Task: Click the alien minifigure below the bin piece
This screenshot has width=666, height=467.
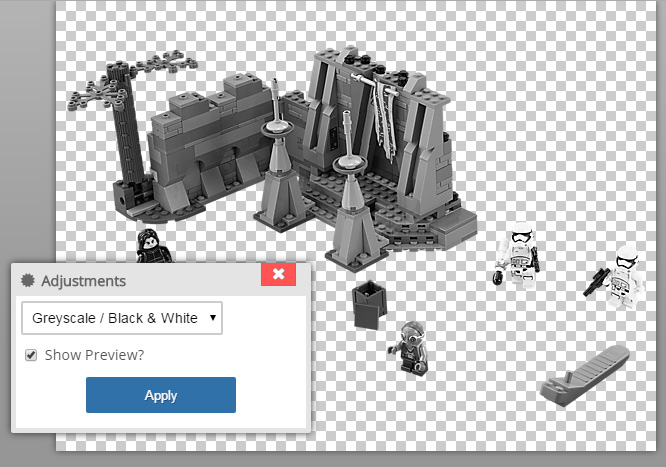Action: [x=409, y=348]
